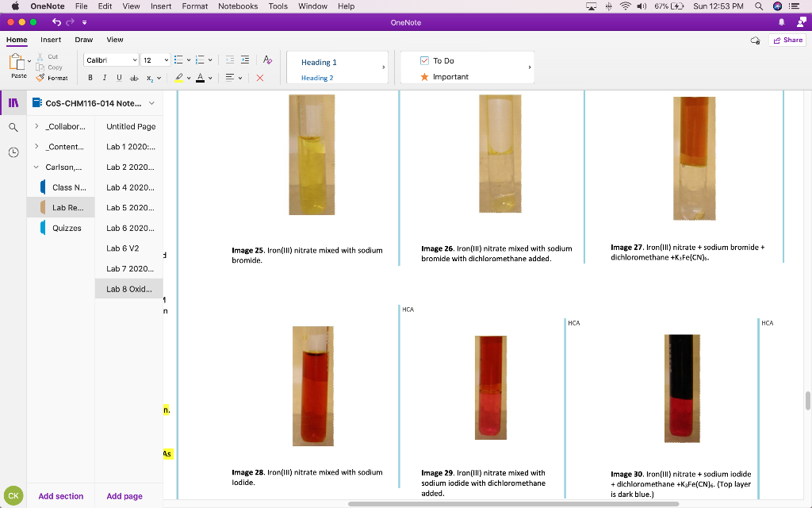812x508 pixels.
Task: Click the bulleted list icon
Action: (178, 60)
